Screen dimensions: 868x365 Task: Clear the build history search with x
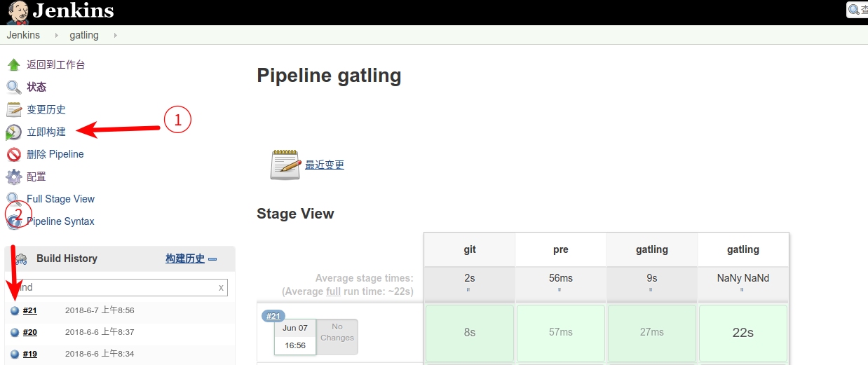[x=221, y=287]
